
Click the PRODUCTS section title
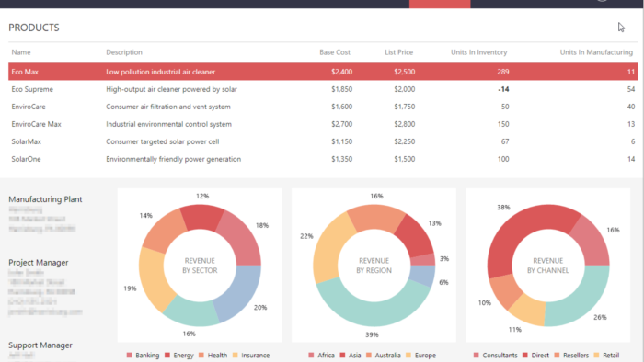34,28
